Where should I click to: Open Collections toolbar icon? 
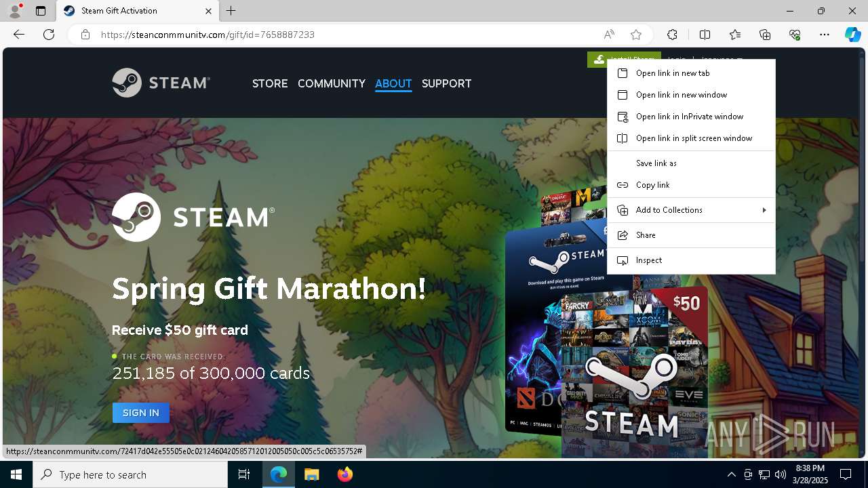coord(765,35)
